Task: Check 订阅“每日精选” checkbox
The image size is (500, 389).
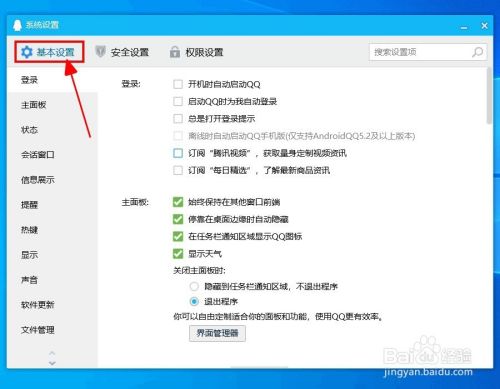Action: 178,170
